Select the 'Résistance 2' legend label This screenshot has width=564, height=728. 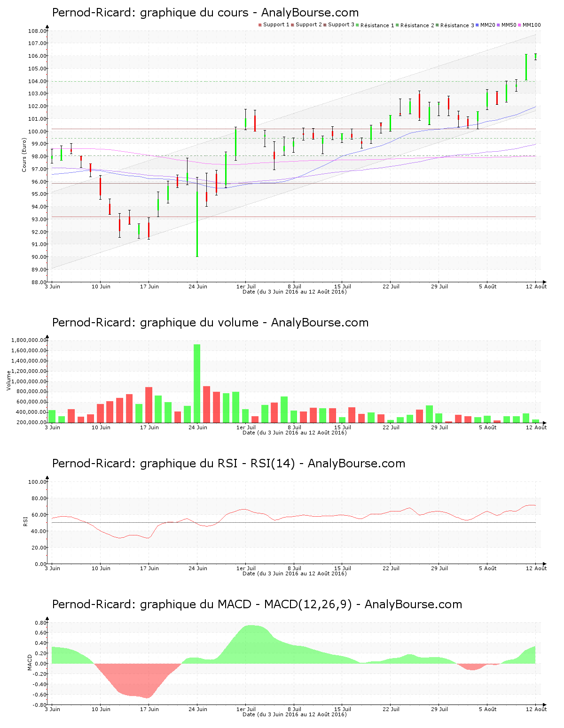click(x=417, y=25)
